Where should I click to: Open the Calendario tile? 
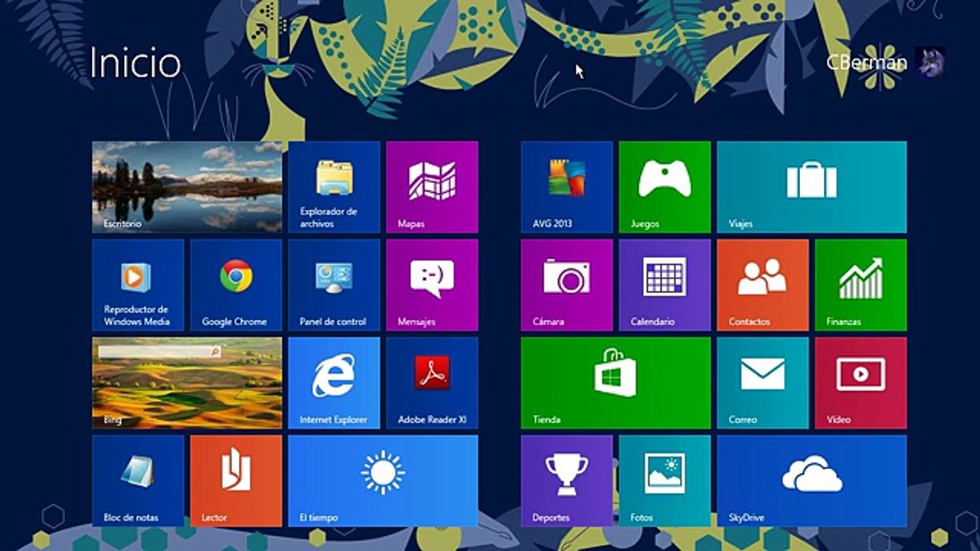point(665,285)
